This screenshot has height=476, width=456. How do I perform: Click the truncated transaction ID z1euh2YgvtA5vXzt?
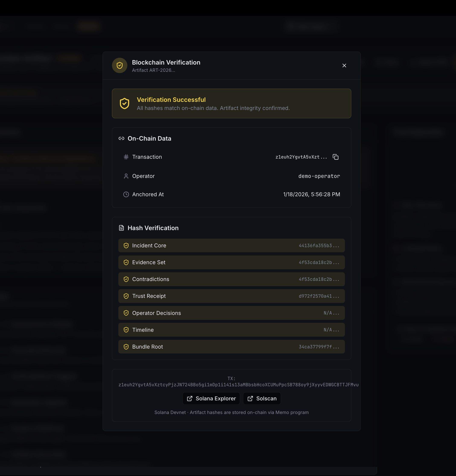(301, 157)
